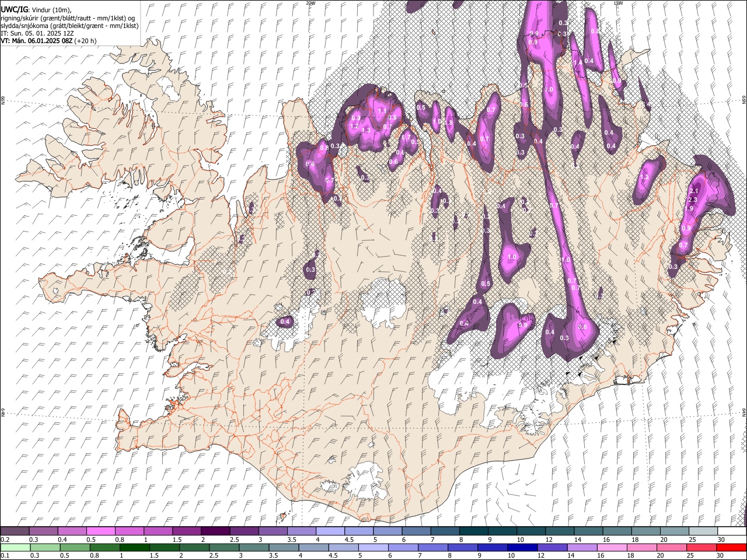Click the dark purple 0.2 snow legend swatch
The image size is (747, 560).
pyautogui.click(x=15, y=531)
